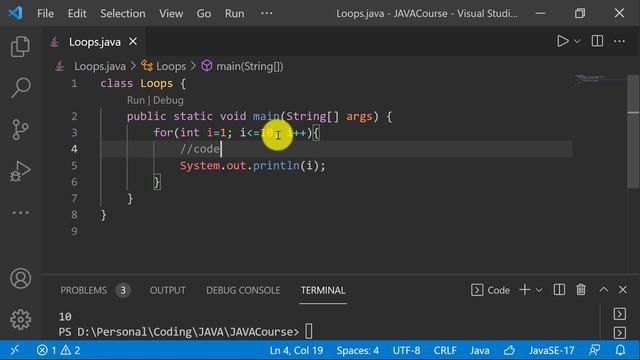Image resolution: width=640 pixels, height=360 pixels.
Task: Click the Run CodeLens above main
Action: [x=136, y=100]
